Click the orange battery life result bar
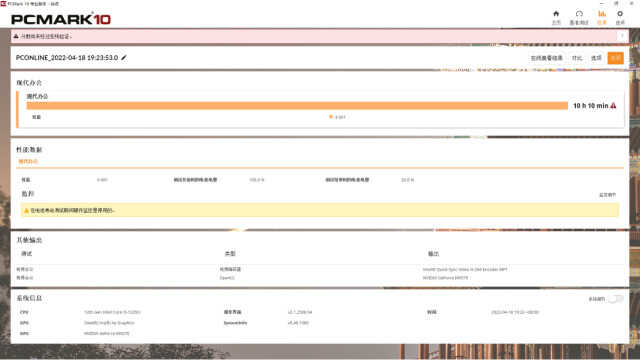Viewport: 640px width, 360px height. pos(297,106)
